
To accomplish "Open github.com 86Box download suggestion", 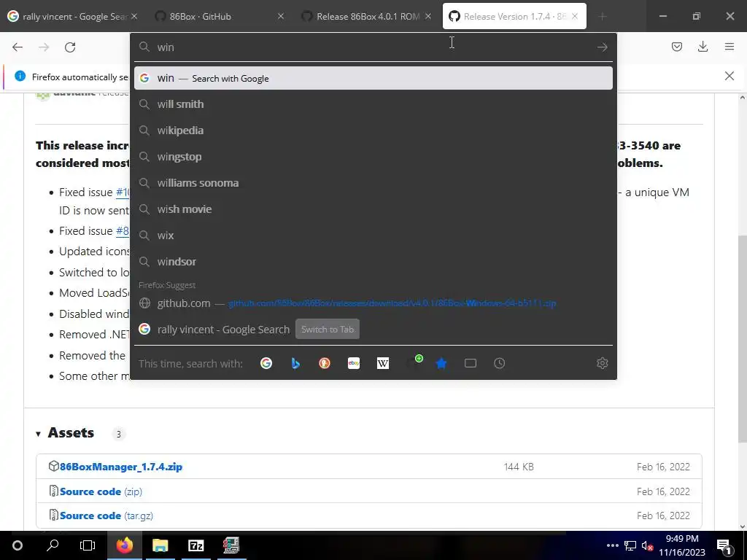I will pyautogui.click(x=373, y=303).
